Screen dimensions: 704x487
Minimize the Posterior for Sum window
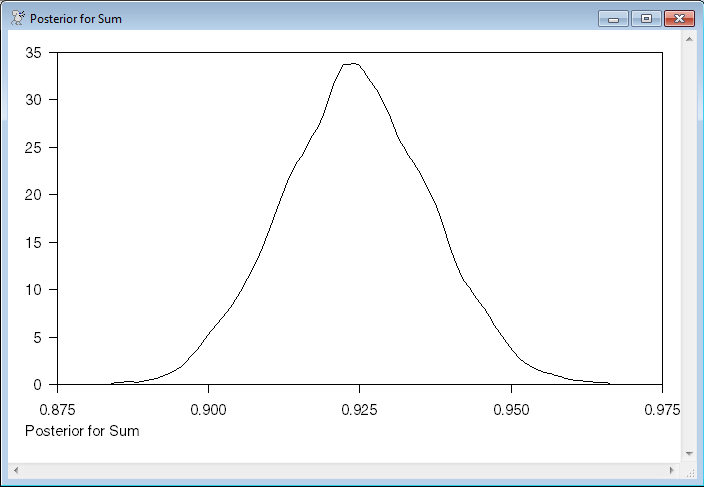tap(612, 18)
